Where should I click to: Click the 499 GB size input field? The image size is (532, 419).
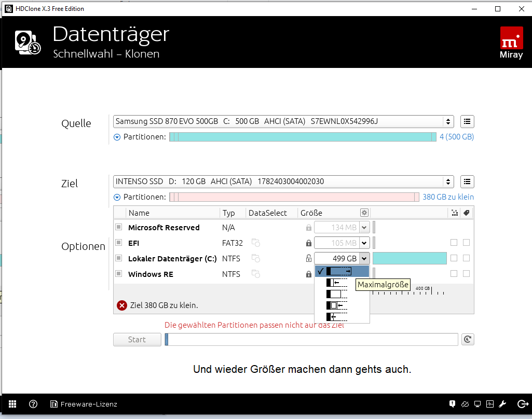point(337,259)
